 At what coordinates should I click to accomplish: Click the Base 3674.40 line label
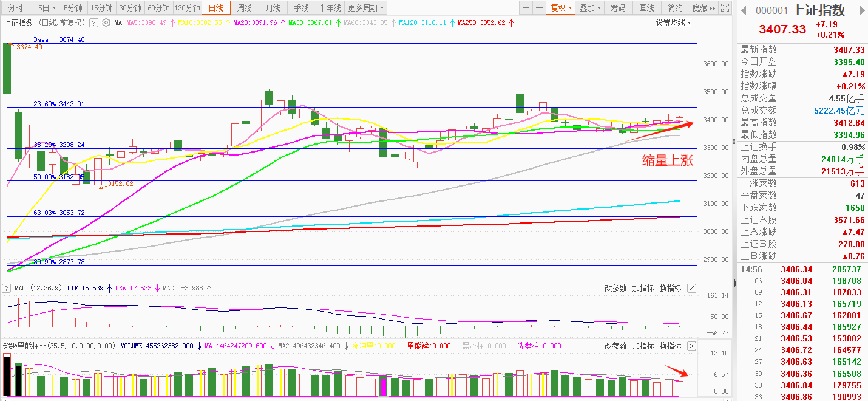click(59, 39)
